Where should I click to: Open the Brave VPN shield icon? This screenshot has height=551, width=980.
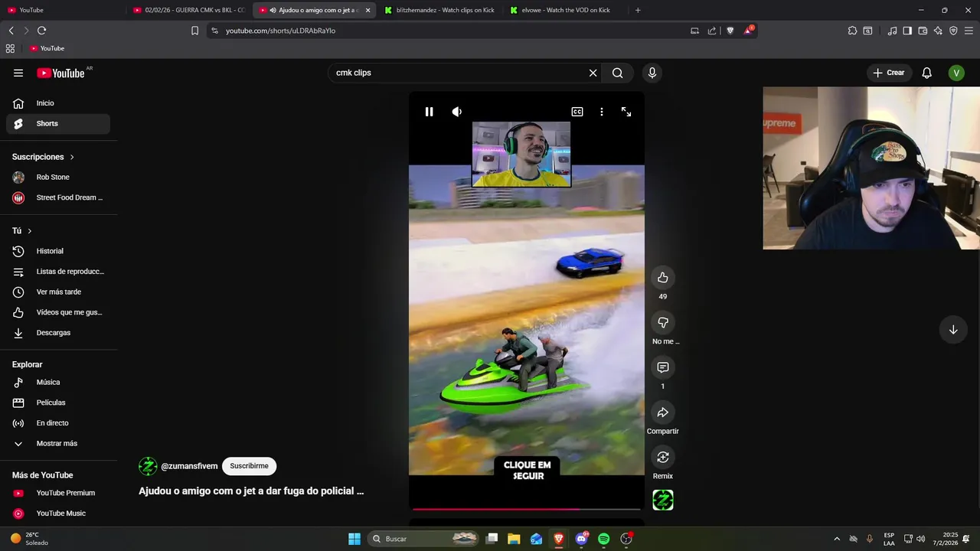pyautogui.click(x=953, y=31)
